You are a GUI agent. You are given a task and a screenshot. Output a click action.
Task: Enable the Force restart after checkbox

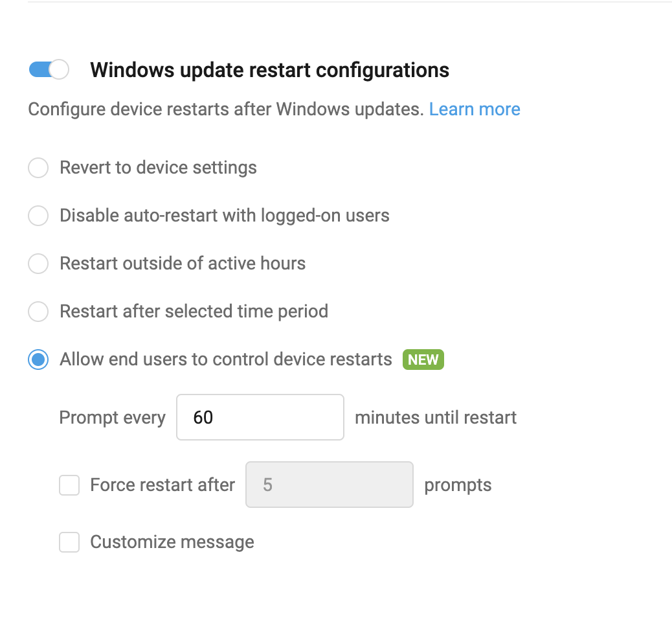(69, 485)
